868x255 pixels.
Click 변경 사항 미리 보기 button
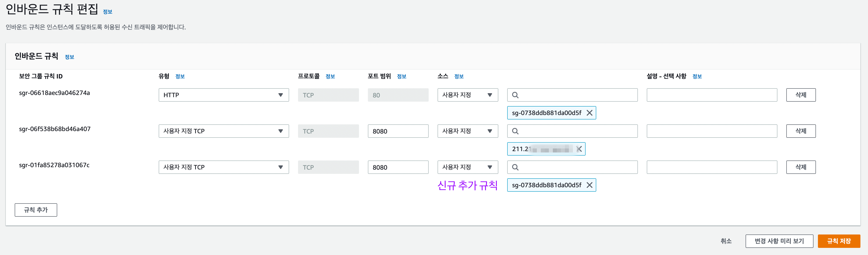tap(779, 241)
